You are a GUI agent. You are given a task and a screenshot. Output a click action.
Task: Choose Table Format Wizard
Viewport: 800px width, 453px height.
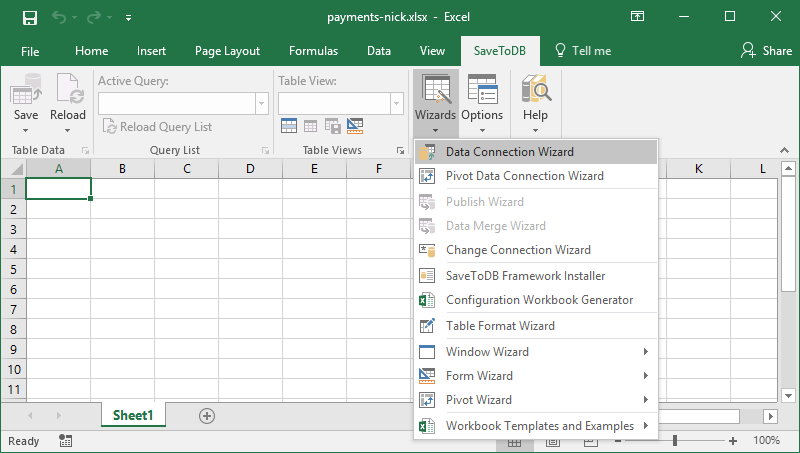[x=536, y=326]
